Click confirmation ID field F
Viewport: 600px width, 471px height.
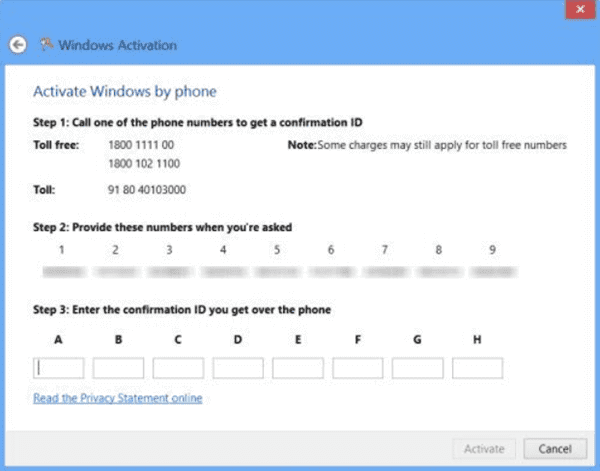click(x=358, y=368)
